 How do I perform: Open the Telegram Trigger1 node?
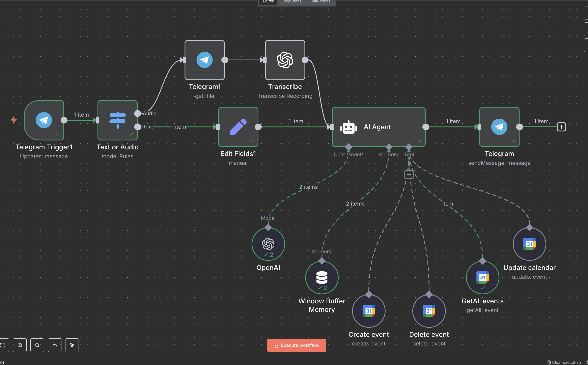[44, 120]
